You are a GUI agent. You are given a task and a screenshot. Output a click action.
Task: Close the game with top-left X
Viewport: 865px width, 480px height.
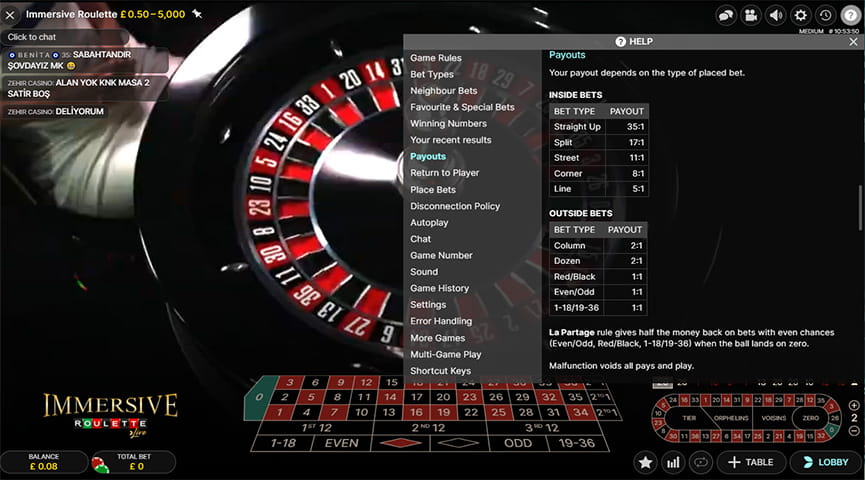tap(10, 15)
